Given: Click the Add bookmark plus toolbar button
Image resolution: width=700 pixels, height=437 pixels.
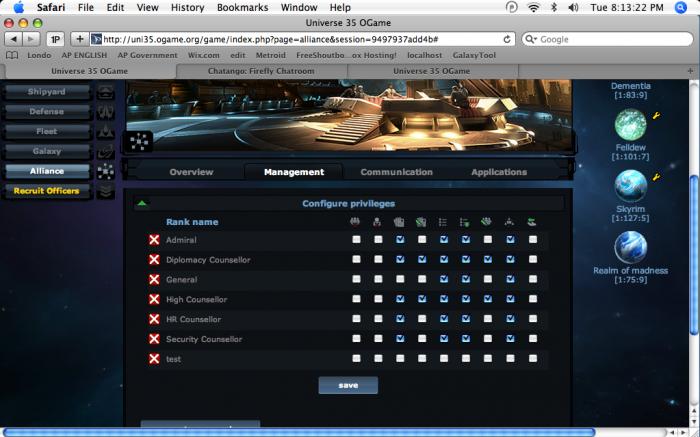Looking at the screenshot, I should tap(79, 39).
